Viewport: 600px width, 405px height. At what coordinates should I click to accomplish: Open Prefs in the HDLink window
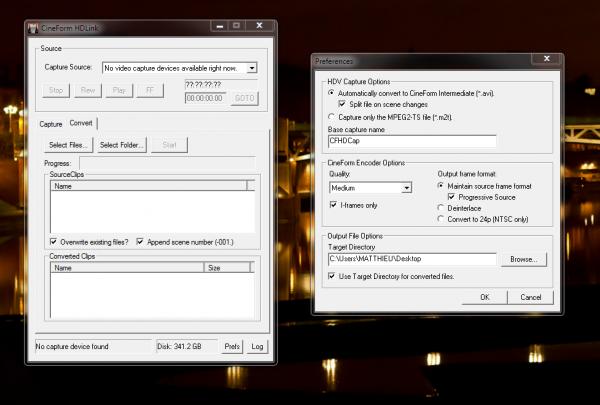[x=232, y=346]
